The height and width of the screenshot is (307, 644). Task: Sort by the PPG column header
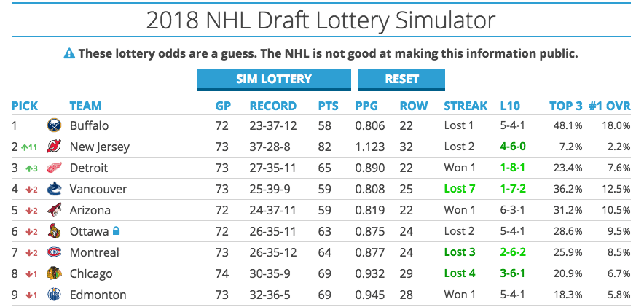tap(366, 106)
